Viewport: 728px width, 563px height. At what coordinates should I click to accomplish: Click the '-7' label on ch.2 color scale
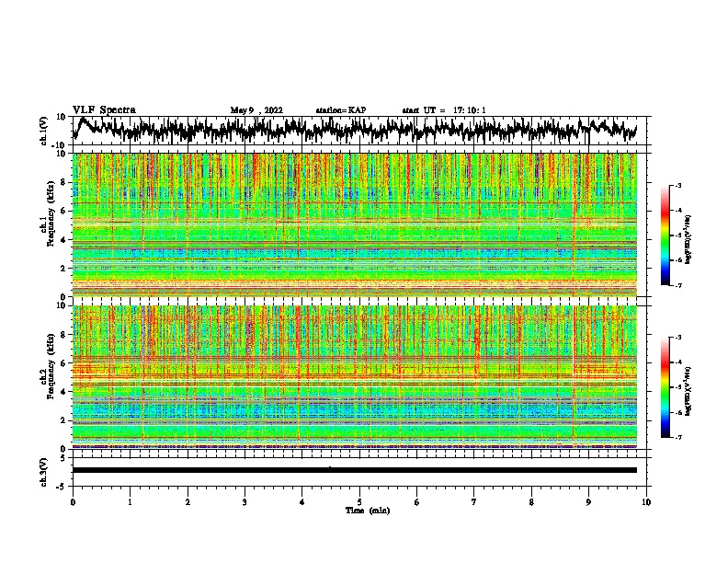(677, 437)
